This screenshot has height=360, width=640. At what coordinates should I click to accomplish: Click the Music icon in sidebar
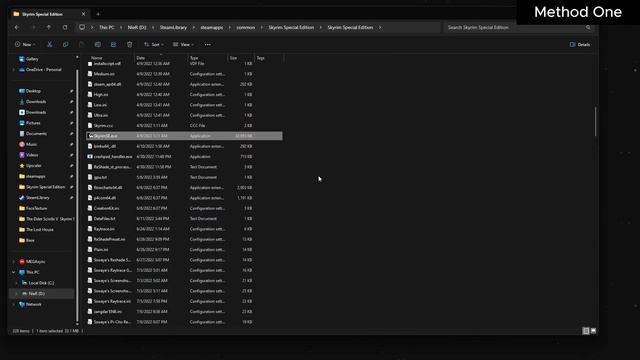pyautogui.click(x=22, y=144)
